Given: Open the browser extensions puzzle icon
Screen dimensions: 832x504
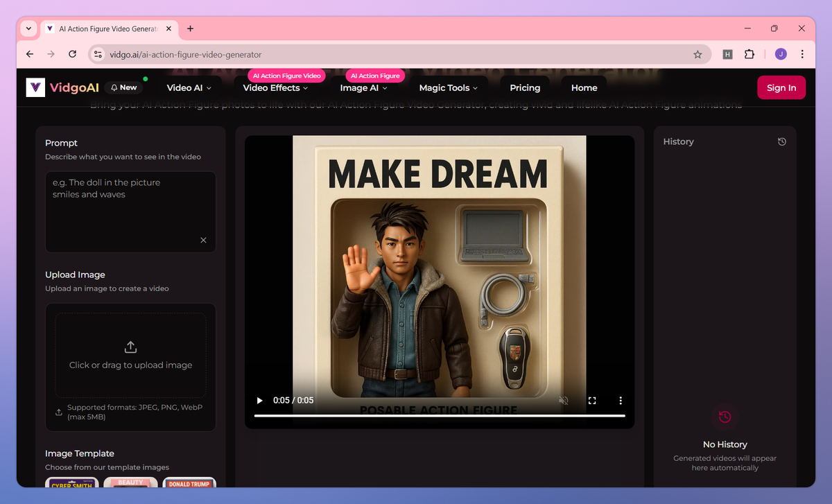Looking at the screenshot, I should pyautogui.click(x=749, y=54).
